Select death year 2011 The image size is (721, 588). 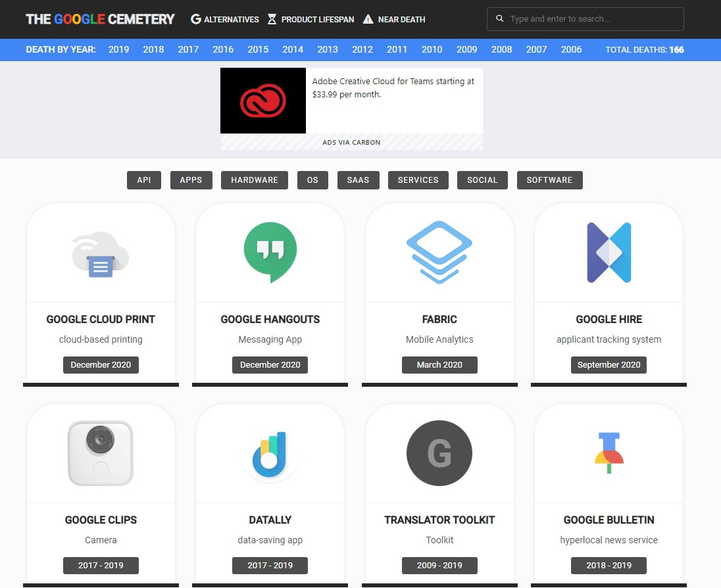click(x=397, y=49)
